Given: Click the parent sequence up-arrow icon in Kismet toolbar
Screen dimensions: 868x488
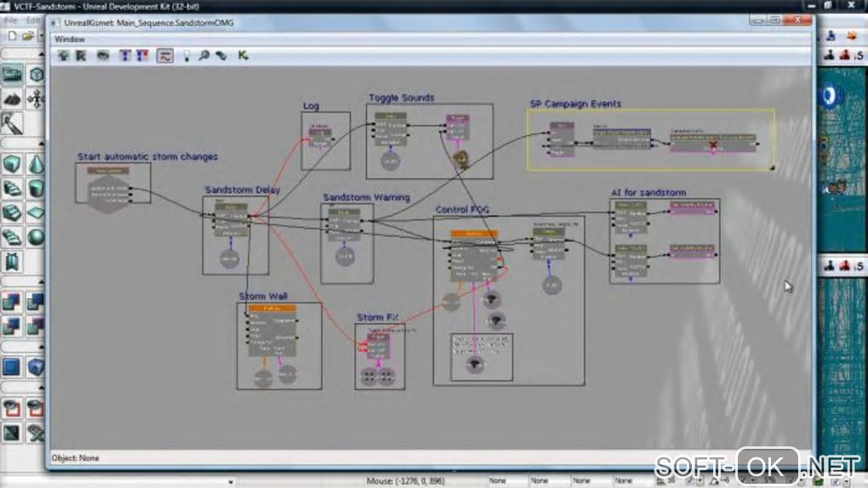Looking at the screenshot, I should point(64,55).
